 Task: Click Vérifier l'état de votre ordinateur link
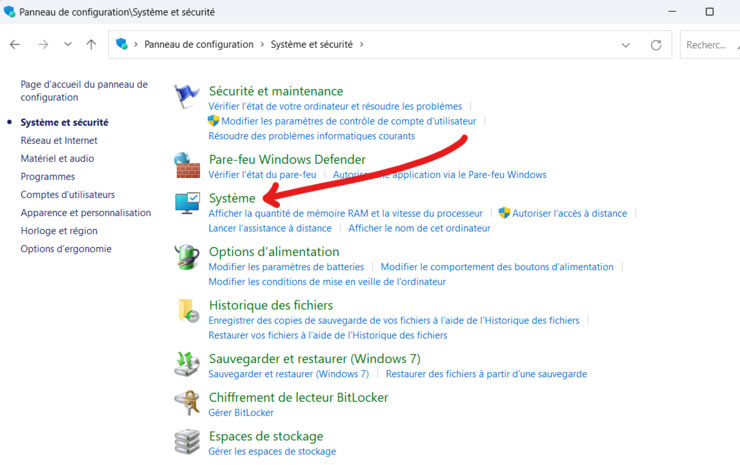click(335, 106)
